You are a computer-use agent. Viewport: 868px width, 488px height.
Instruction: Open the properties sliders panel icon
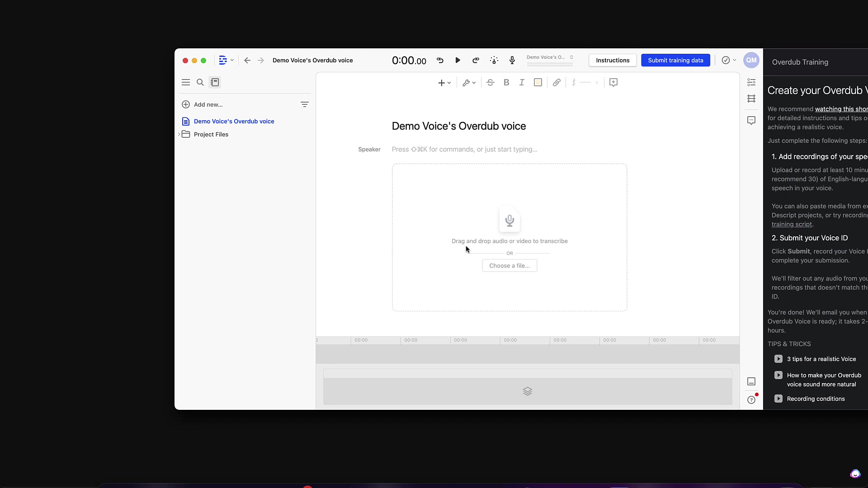coord(751,82)
